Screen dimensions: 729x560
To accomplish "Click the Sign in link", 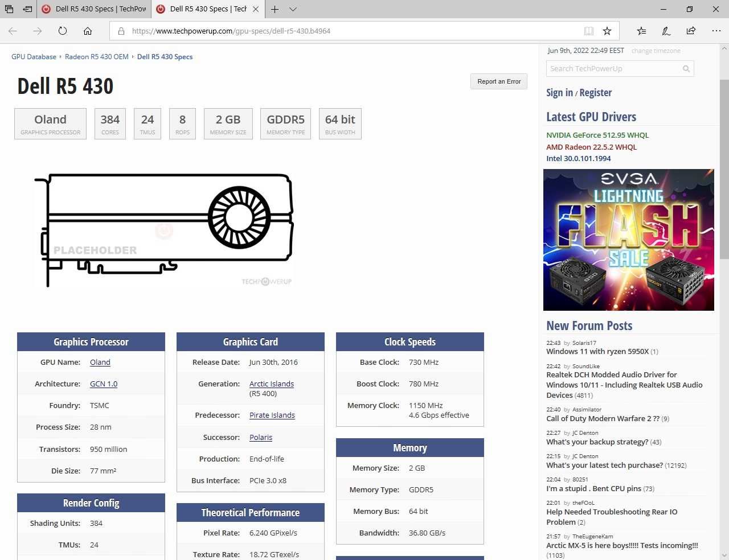I will tap(559, 93).
